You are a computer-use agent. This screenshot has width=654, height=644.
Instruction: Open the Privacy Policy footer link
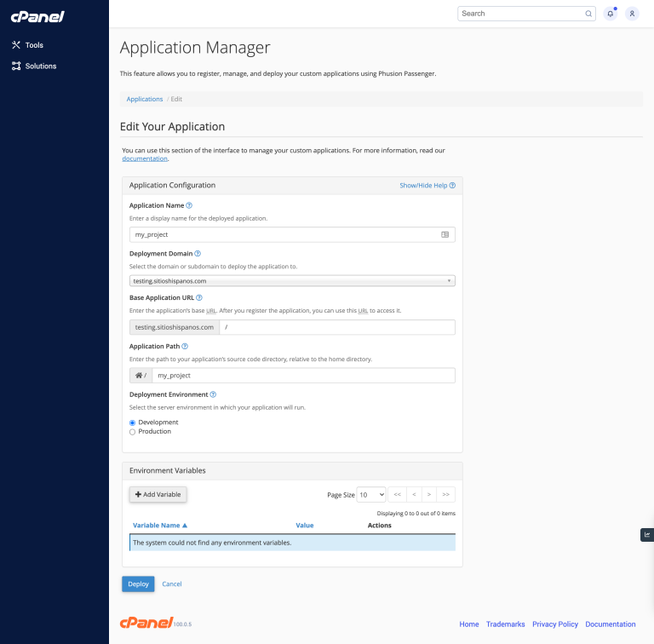[554, 624]
